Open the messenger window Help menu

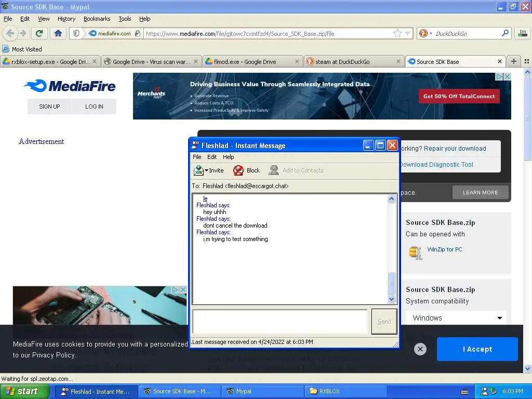click(x=229, y=157)
